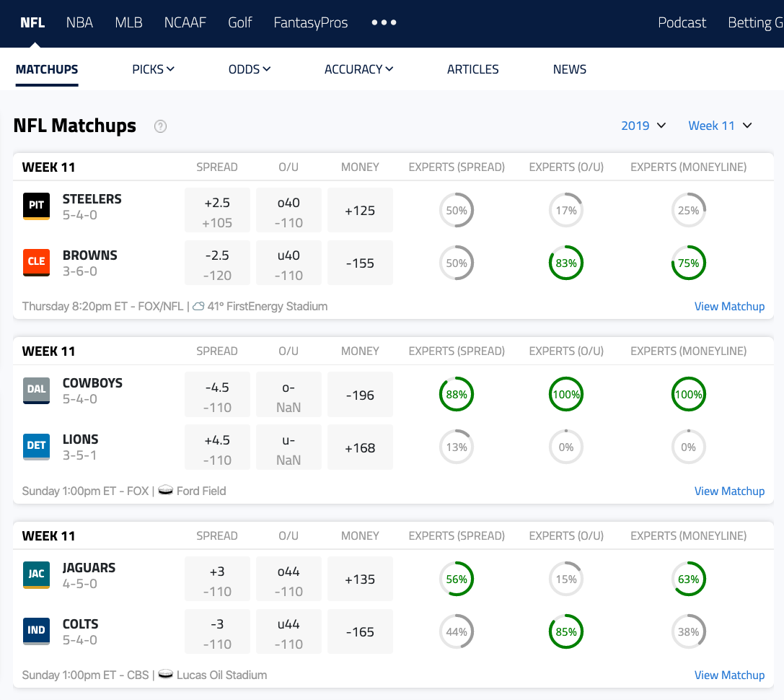View Matchup for Cowboys vs Lions
The image size is (784, 700).
click(x=729, y=491)
